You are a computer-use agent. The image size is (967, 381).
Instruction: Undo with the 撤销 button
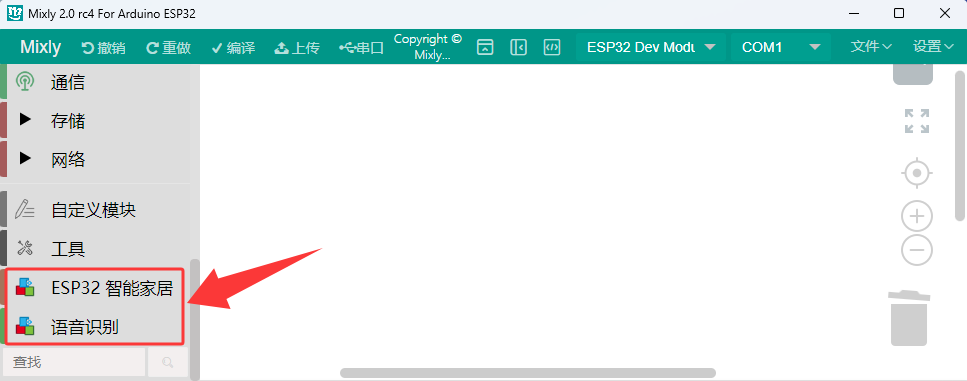point(104,47)
